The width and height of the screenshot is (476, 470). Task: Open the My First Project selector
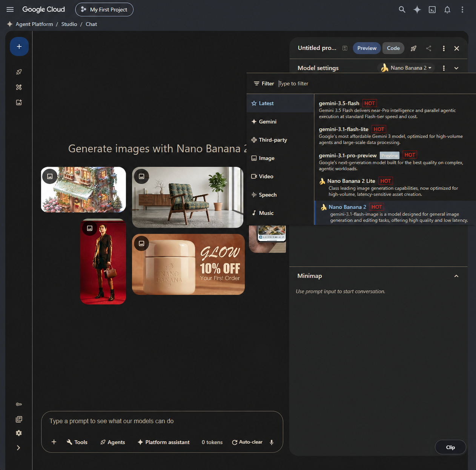[104, 9]
